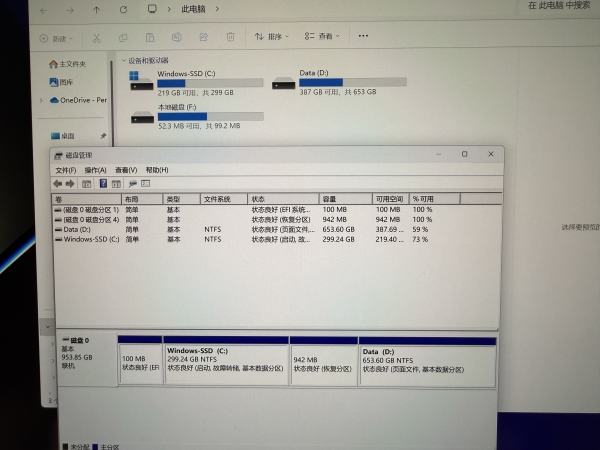Select the Data (D:) row in volume list
The image size is (600, 450).
276,230
